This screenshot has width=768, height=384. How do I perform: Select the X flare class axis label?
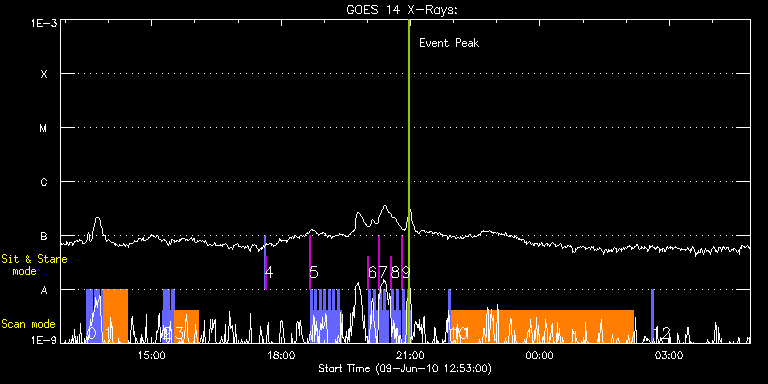pos(44,74)
